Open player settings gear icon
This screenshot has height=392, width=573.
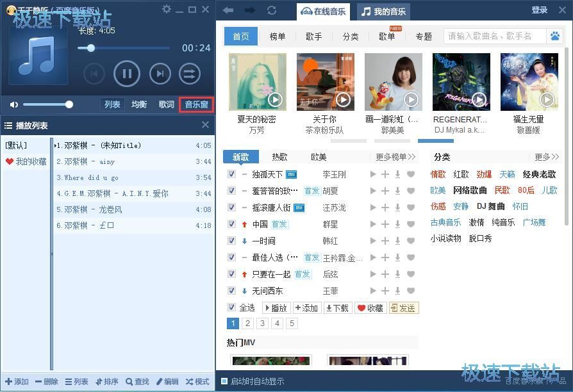pos(167,9)
